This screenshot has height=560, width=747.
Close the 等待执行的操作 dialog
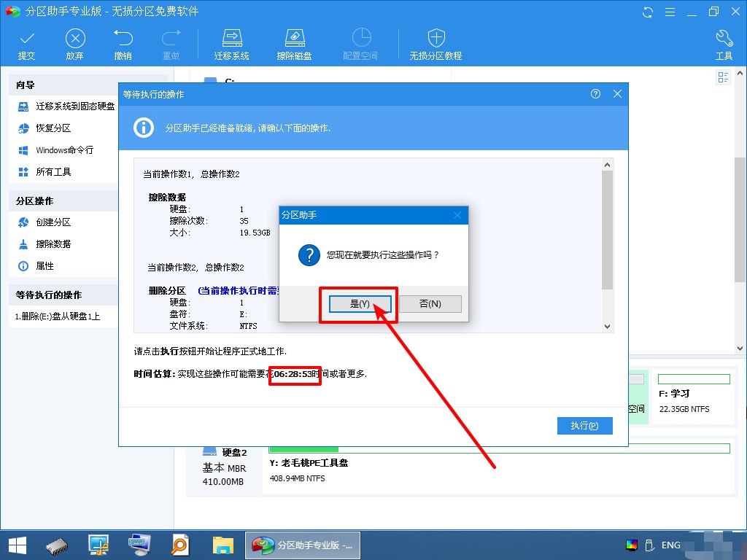pos(617,94)
